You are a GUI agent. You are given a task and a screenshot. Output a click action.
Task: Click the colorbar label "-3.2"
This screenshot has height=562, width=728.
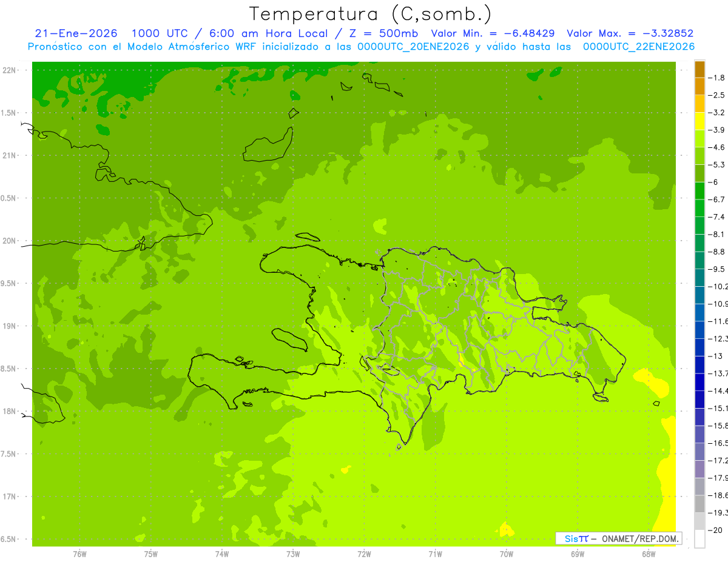(x=717, y=113)
